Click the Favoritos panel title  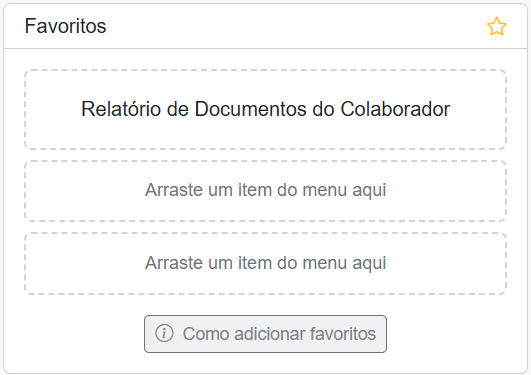coord(65,26)
